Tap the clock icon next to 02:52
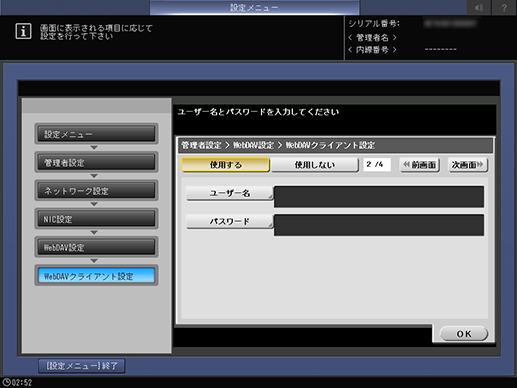517x388 pixels. (x=6, y=383)
